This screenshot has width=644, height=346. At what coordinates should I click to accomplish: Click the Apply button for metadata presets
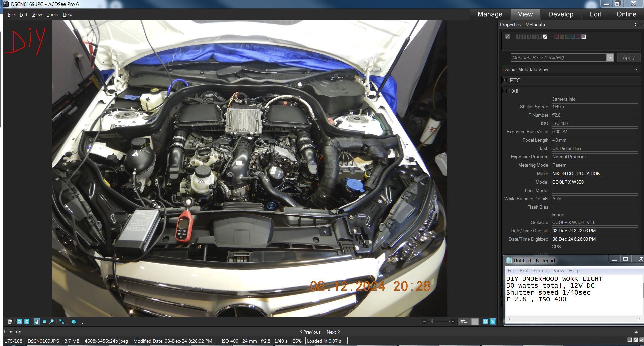pyautogui.click(x=628, y=57)
